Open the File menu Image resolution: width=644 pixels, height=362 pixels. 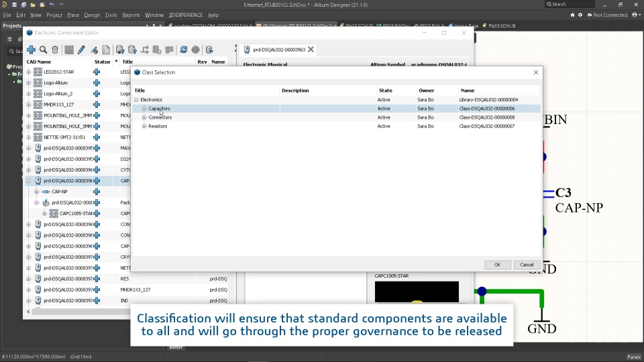tap(7, 15)
